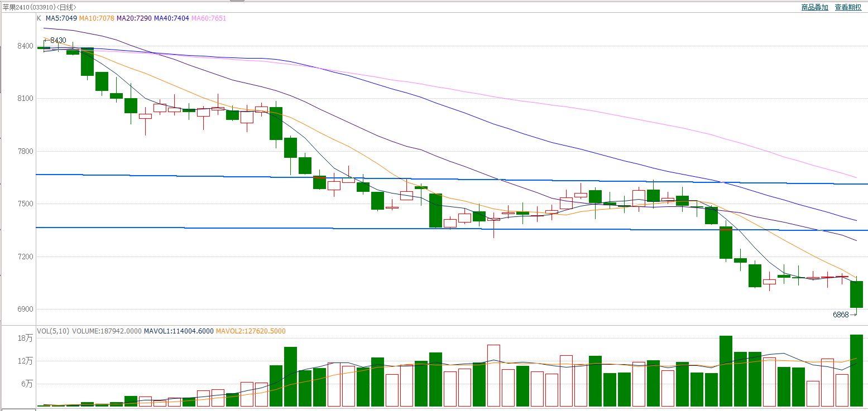This screenshot has width=868, height=411.
Task: Click the 苹果2410(033910) daily chart title
Action: pos(39,7)
